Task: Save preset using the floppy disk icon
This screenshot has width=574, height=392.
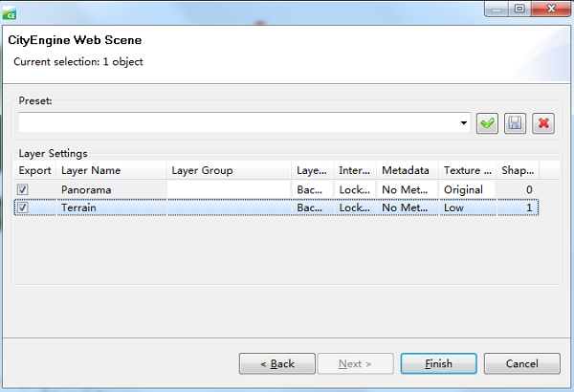Action: (515, 123)
